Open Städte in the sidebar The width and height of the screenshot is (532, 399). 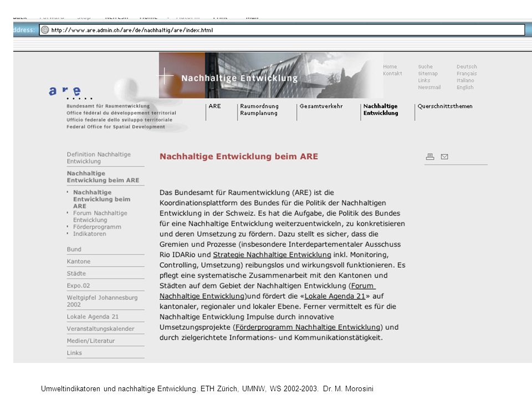click(76, 273)
